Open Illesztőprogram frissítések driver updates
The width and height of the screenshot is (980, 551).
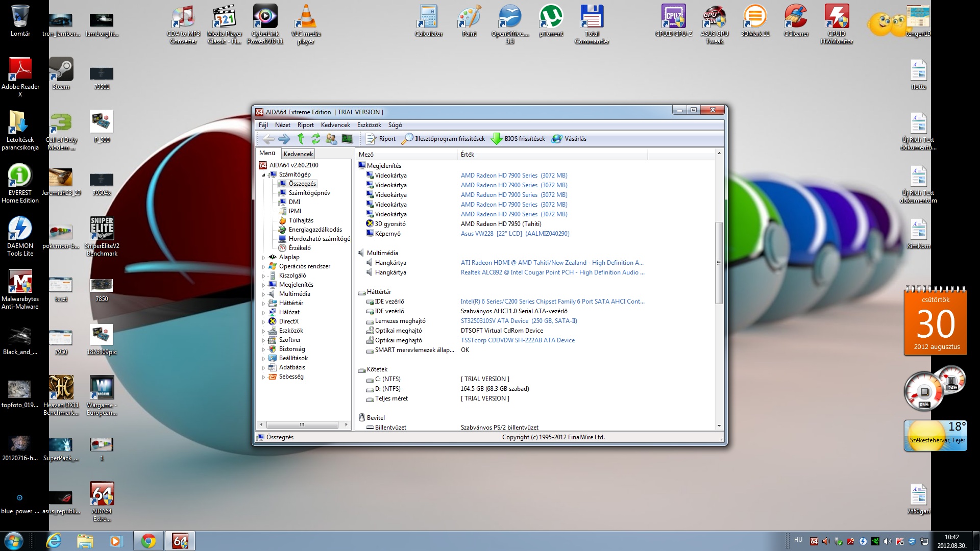click(x=444, y=139)
